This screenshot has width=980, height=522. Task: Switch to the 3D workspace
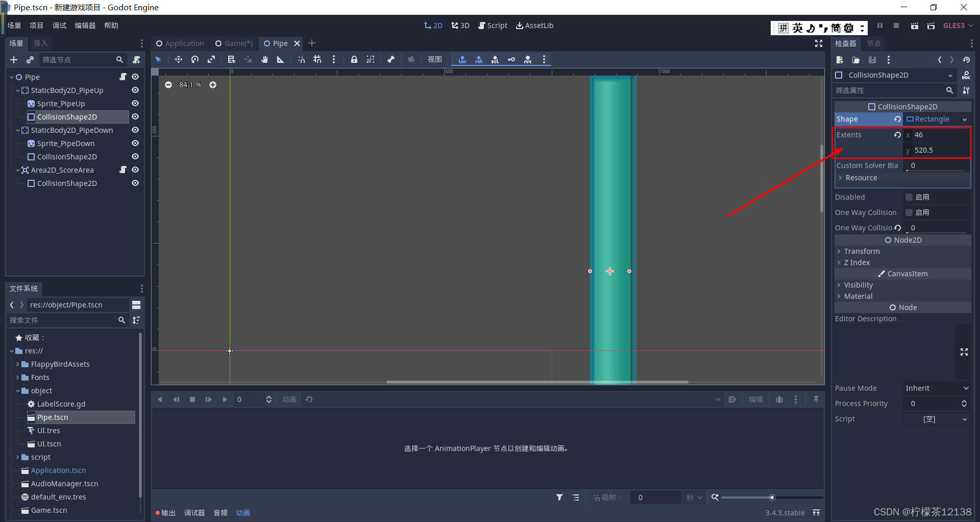[460, 26]
